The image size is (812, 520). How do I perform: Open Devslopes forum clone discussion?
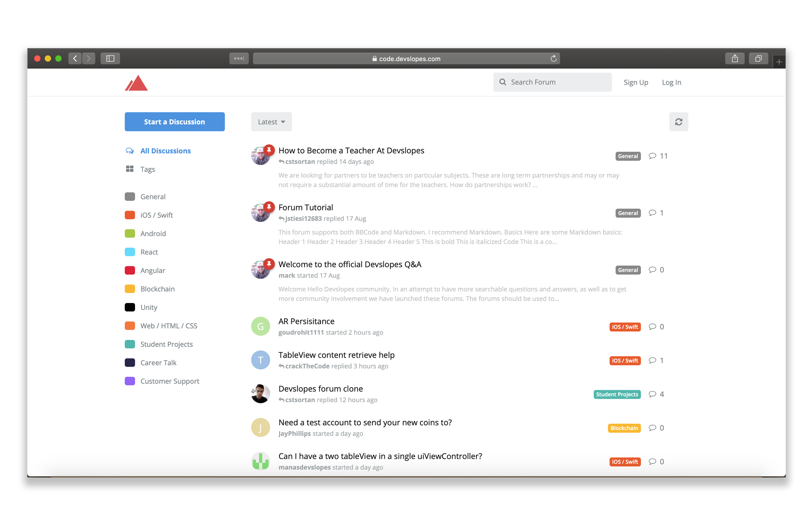320,388
